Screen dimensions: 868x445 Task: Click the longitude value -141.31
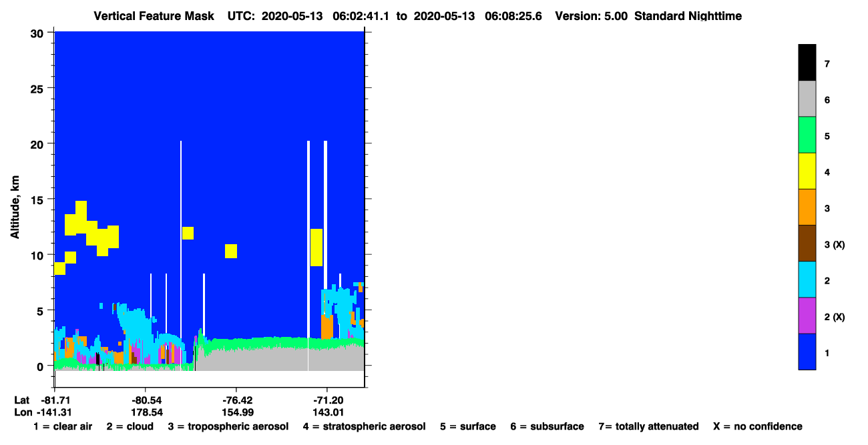click(x=55, y=412)
